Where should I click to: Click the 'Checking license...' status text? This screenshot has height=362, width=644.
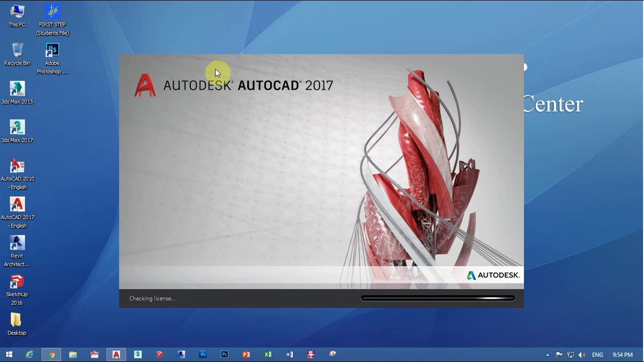(152, 299)
